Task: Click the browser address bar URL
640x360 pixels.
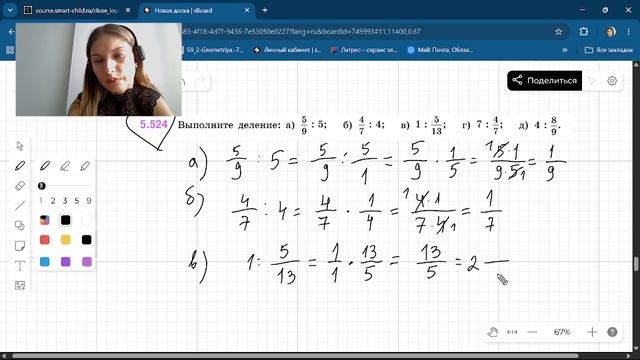Action: [301, 31]
